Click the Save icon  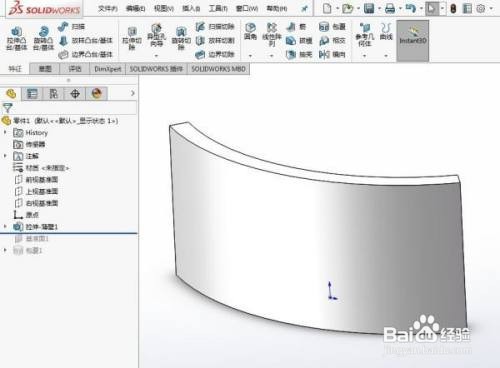[x=369, y=8]
